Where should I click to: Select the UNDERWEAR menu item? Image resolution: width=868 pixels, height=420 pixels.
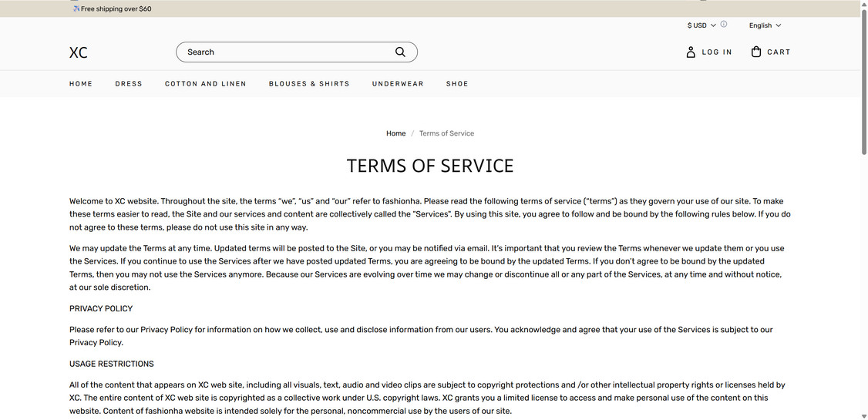[x=398, y=83]
